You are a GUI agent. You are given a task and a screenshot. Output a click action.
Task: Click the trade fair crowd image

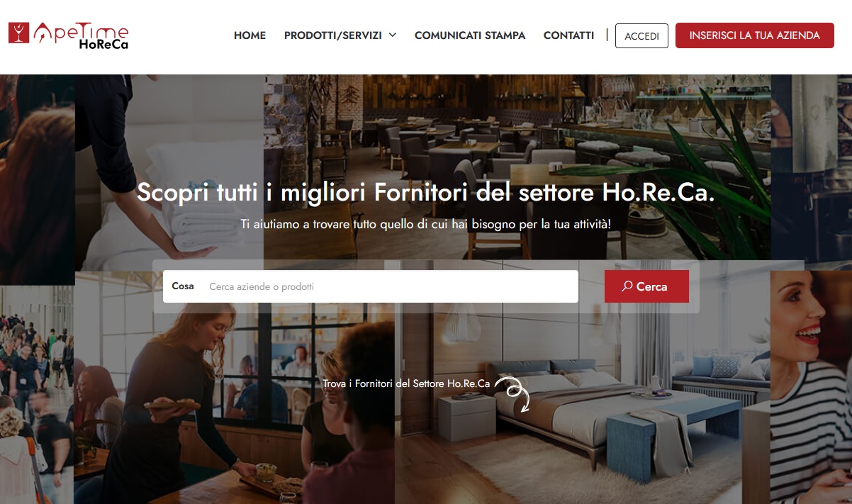[x=37, y=394]
